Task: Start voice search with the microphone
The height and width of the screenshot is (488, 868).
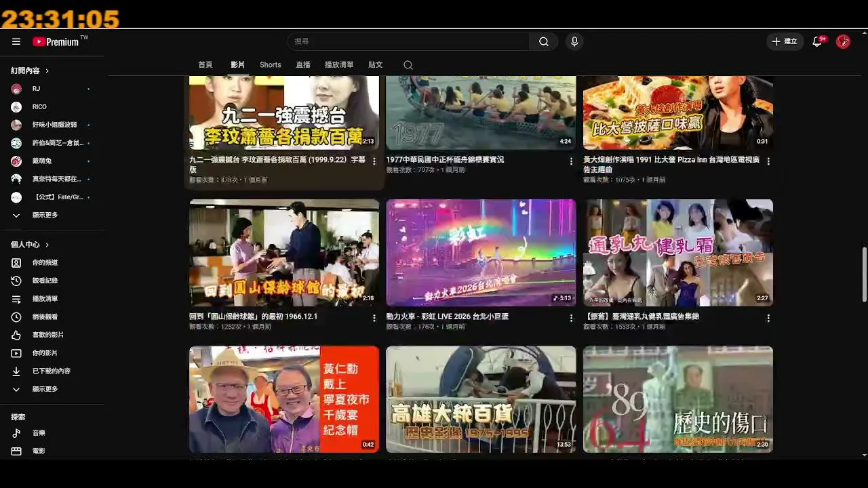Action: 574,41
